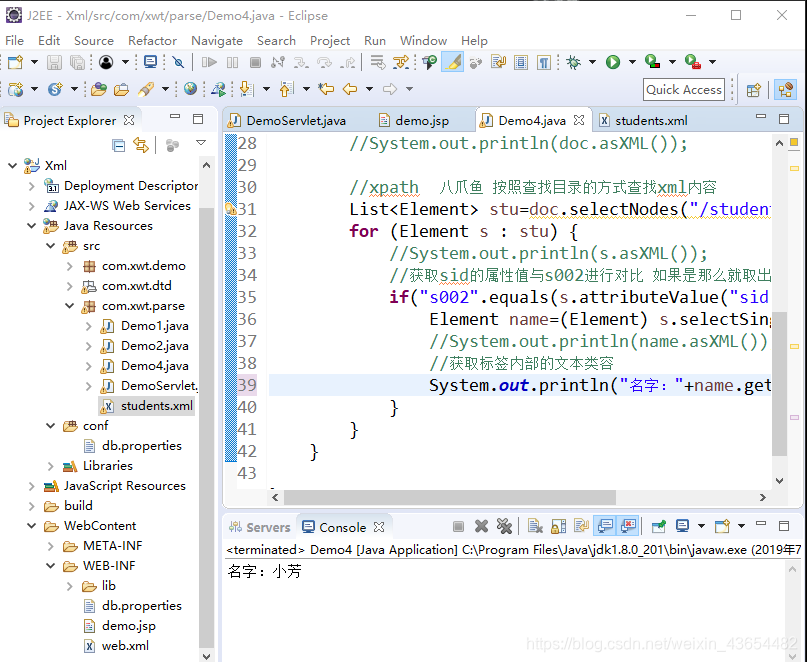The image size is (807, 662).
Task: Toggle Show Console on Standard Error
Action: coord(628,526)
